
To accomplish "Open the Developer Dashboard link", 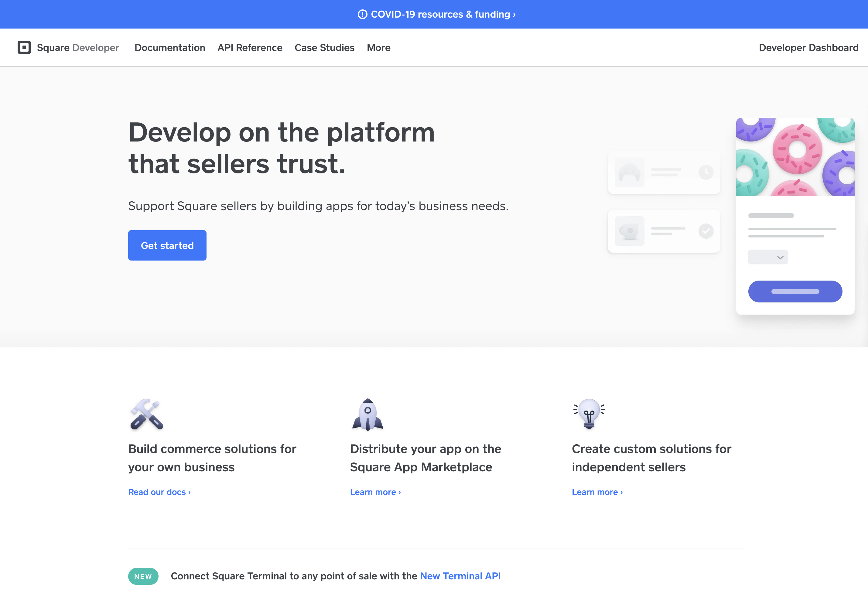I will (x=808, y=48).
